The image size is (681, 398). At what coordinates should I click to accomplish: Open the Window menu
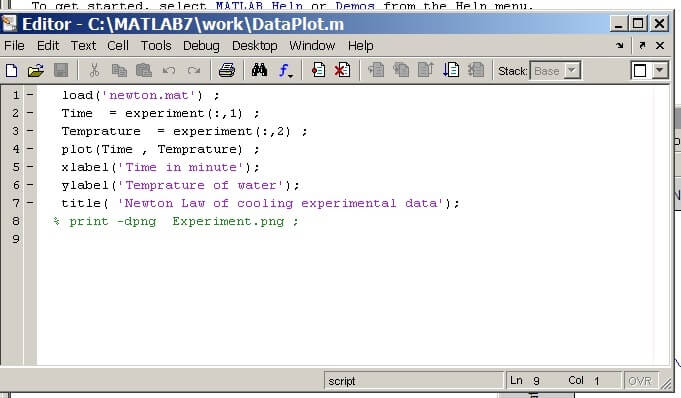[312, 46]
